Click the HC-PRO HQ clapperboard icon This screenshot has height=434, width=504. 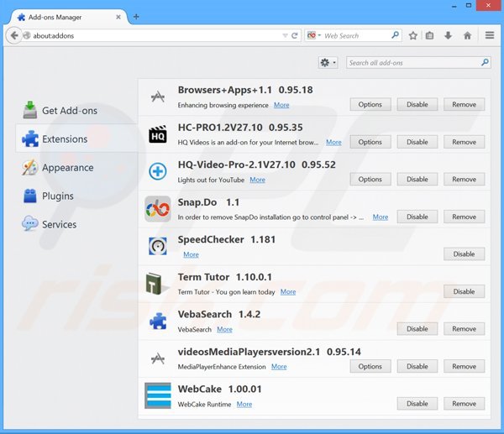(x=158, y=134)
